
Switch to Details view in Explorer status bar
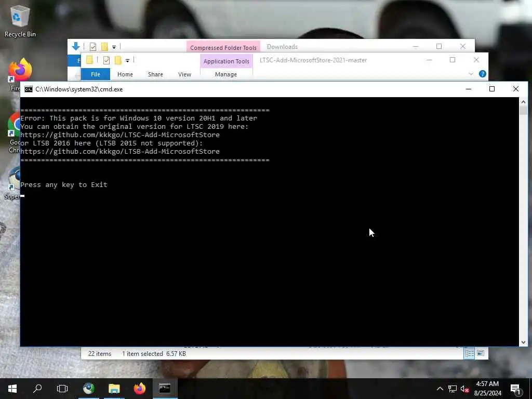point(469,353)
